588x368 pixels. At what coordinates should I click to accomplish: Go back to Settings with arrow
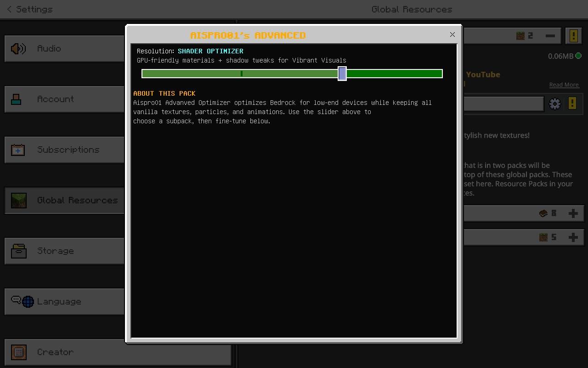coord(10,9)
